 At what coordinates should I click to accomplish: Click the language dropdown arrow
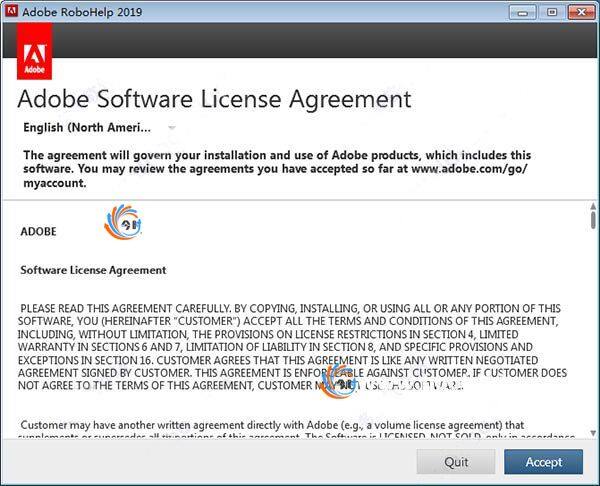(x=172, y=128)
